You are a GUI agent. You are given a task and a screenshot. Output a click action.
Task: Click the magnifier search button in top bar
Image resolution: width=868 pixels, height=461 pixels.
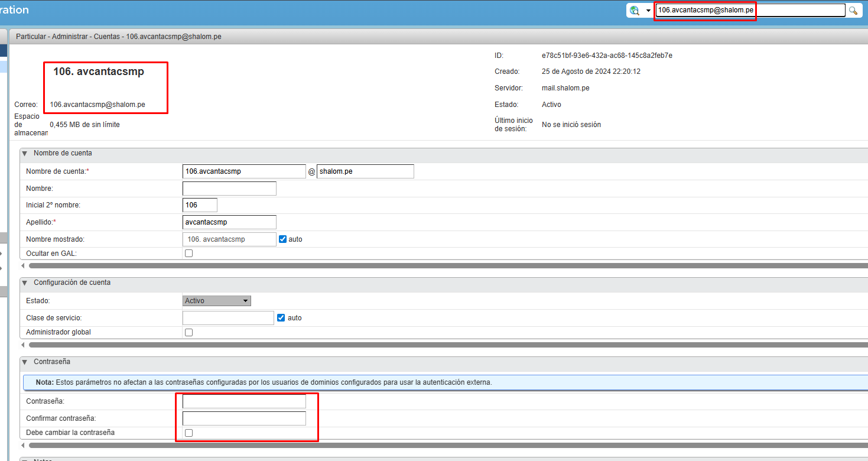[x=853, y=11]
